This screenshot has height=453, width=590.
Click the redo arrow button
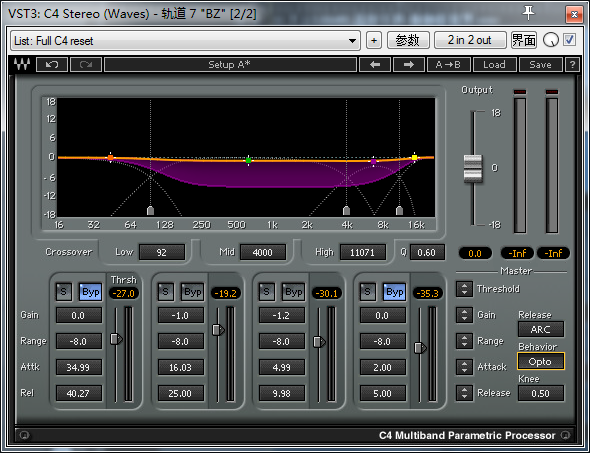point(86,64)
